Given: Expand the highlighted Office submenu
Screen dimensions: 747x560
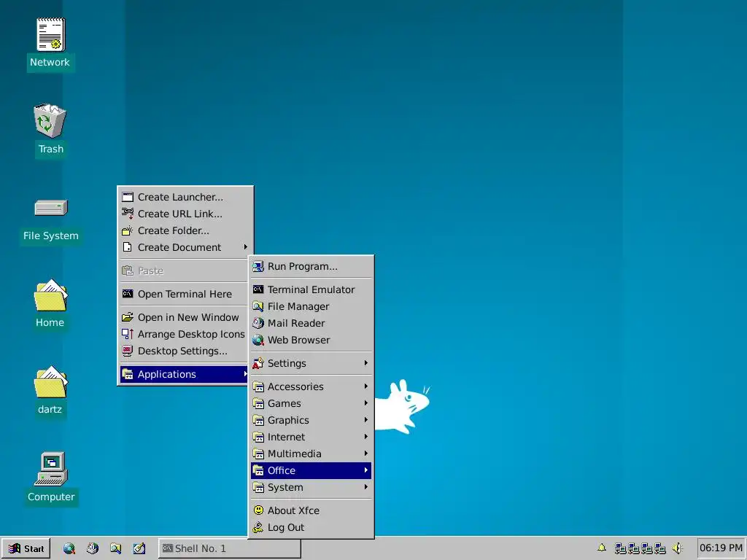Looking at the screenshot, I should 311,470.
